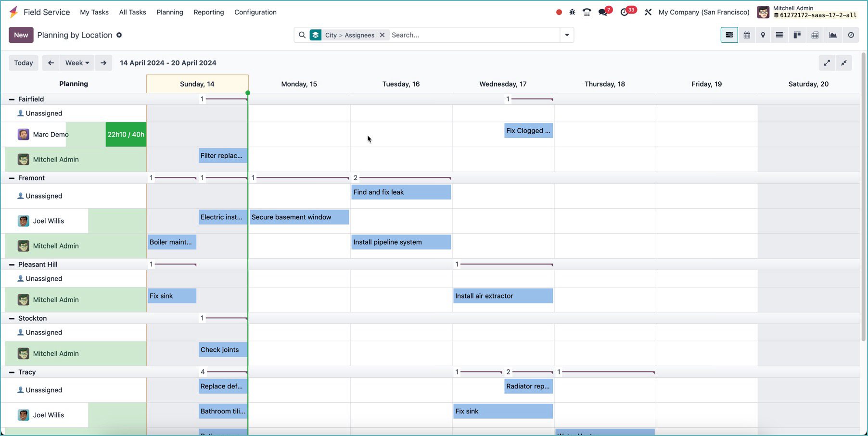Viewport: 868px width, 436px height.
Task: Switch to the Calendar view
Action: tap(747, 35)
